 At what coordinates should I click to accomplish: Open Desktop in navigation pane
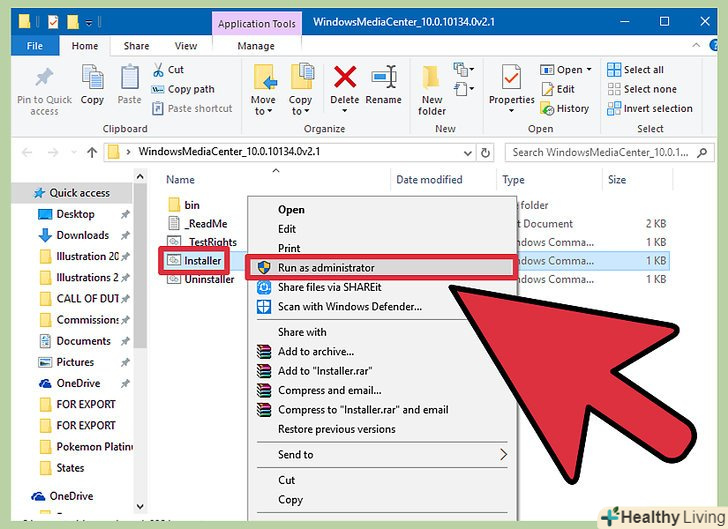75,214
